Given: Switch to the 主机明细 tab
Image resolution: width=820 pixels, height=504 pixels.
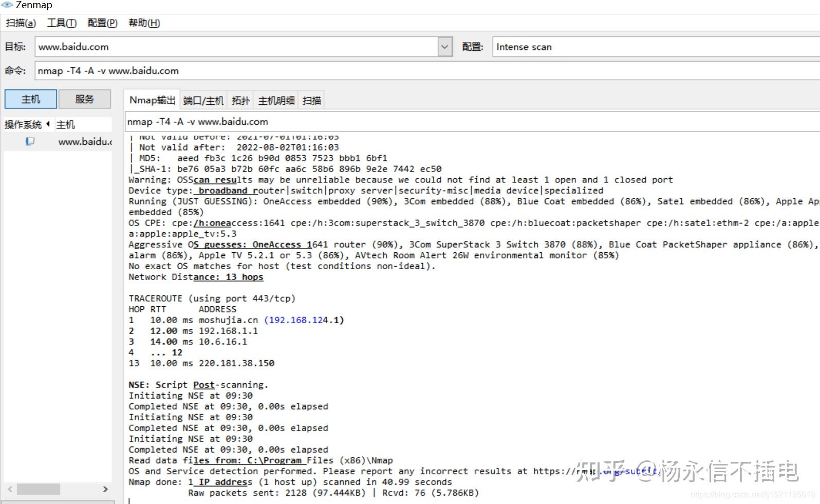Looking at the screenshot, I should tap(276, 101).
